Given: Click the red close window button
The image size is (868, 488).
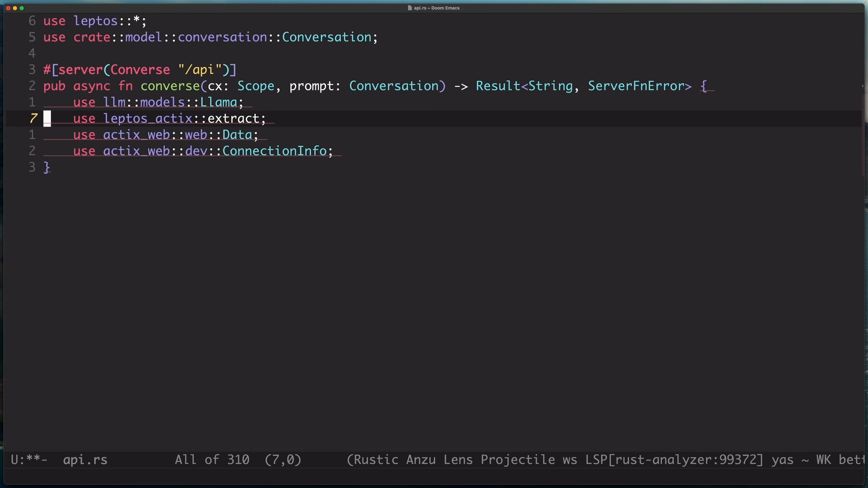Looking at the screenshot, I should [8, 8].
